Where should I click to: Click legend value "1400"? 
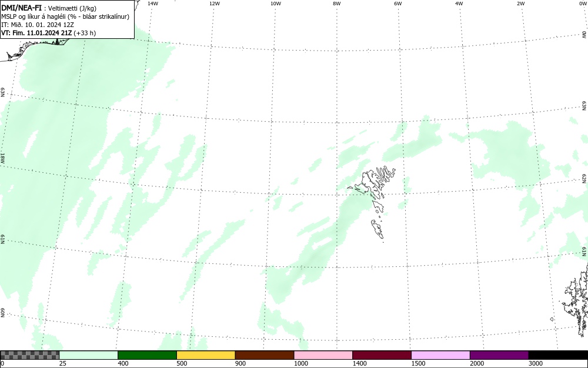[360, 363]
